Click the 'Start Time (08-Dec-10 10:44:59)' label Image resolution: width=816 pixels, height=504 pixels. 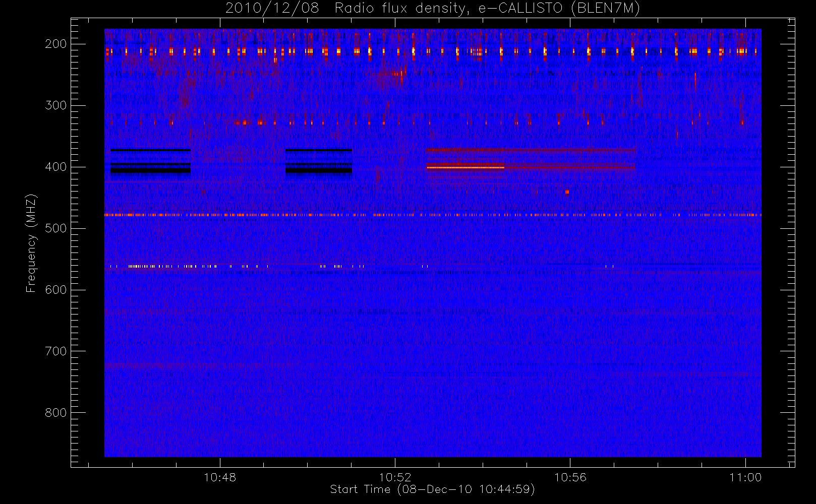432,489
